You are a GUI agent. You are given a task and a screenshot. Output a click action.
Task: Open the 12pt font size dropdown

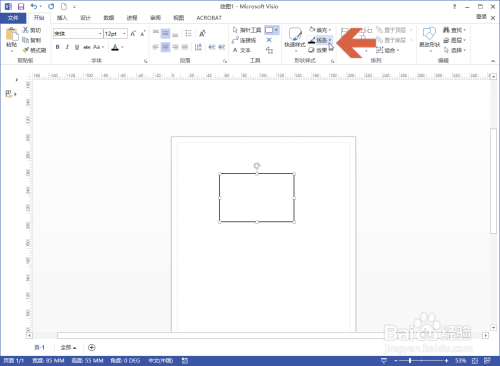[x=125, y=34]
